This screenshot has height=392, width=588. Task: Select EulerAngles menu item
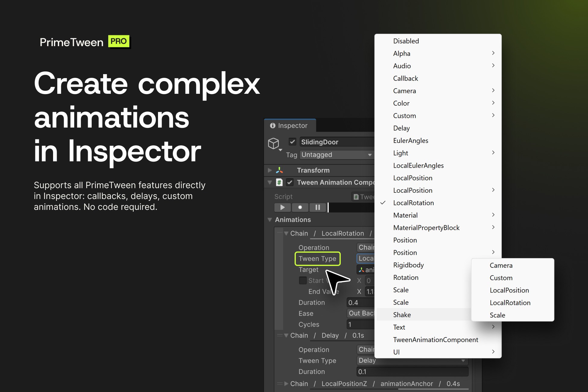[438, 141]
